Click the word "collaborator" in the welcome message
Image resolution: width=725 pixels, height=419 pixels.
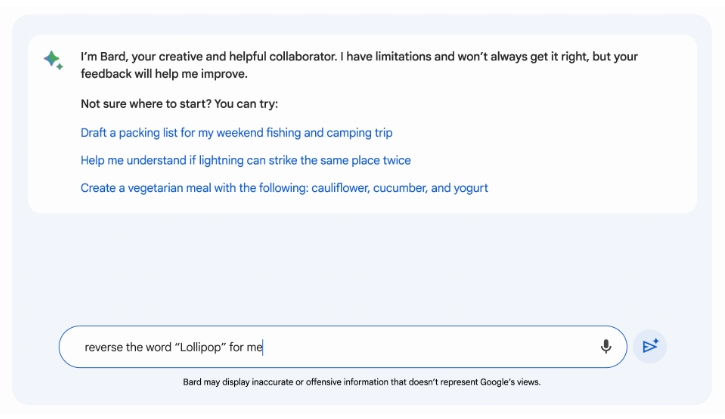click(303, 57)
